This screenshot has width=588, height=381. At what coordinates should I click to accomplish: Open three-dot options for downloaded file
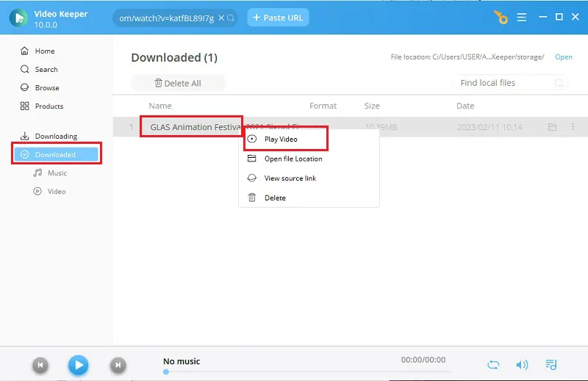tap(573, 127)
